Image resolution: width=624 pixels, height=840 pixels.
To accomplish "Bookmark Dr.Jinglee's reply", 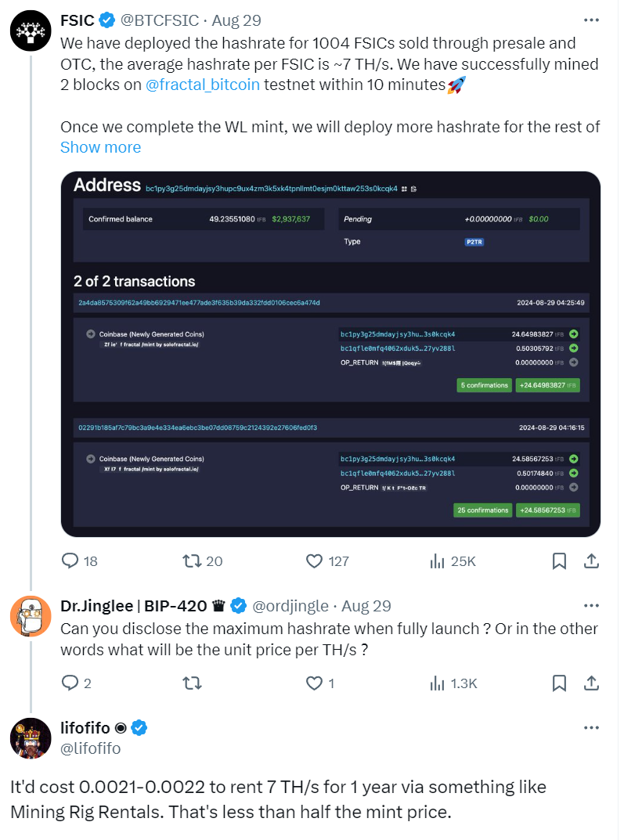I will (x=559, y=683).
